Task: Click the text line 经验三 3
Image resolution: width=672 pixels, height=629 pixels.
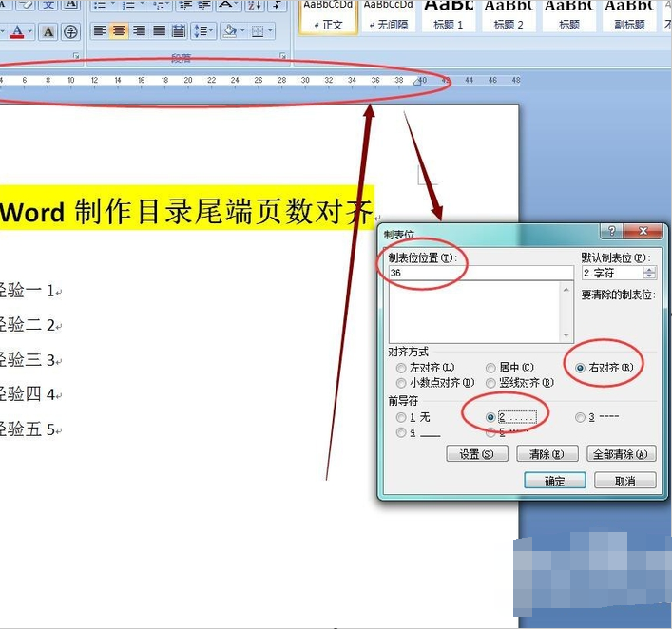Action: tap(28, 360)
